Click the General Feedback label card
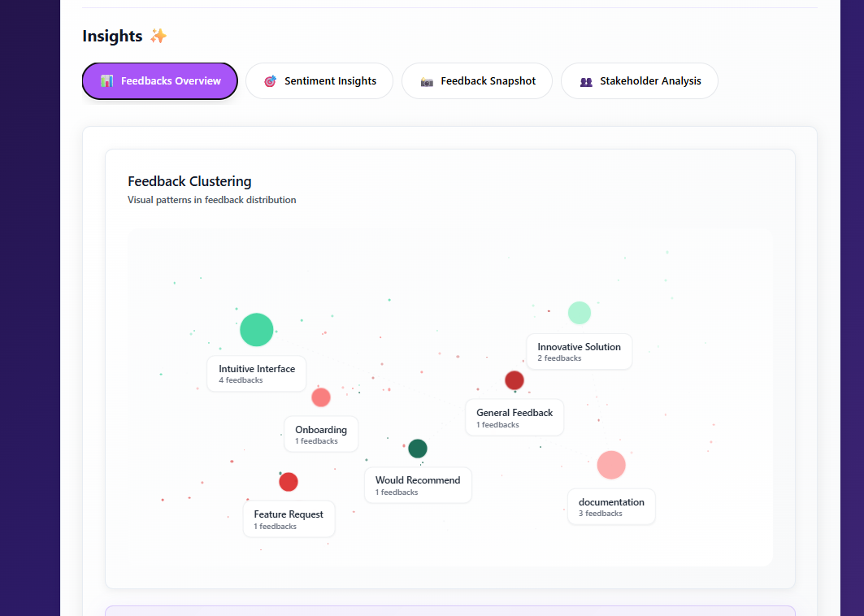The image size is (864, 616). 514,418
